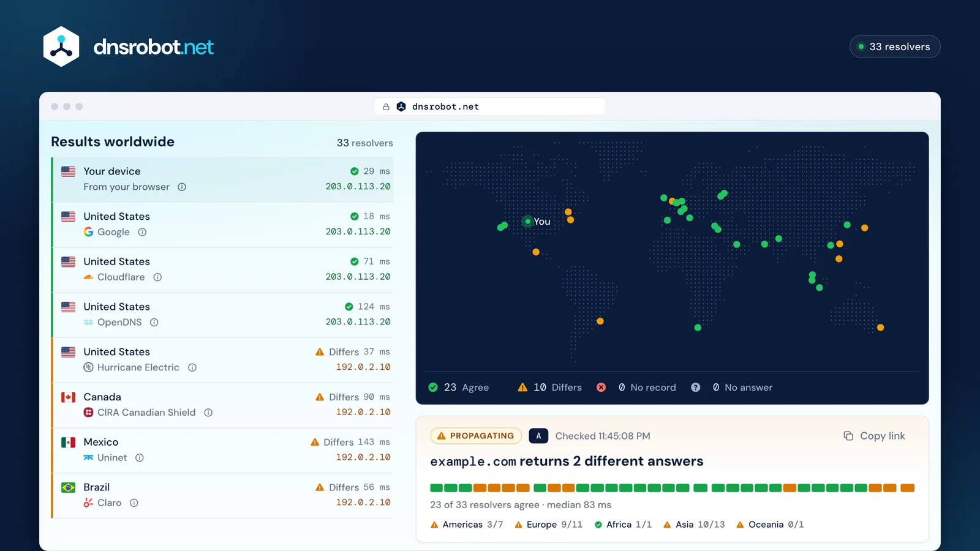
Task: Open info icon beside From your browser
Action: click(182, 187)
